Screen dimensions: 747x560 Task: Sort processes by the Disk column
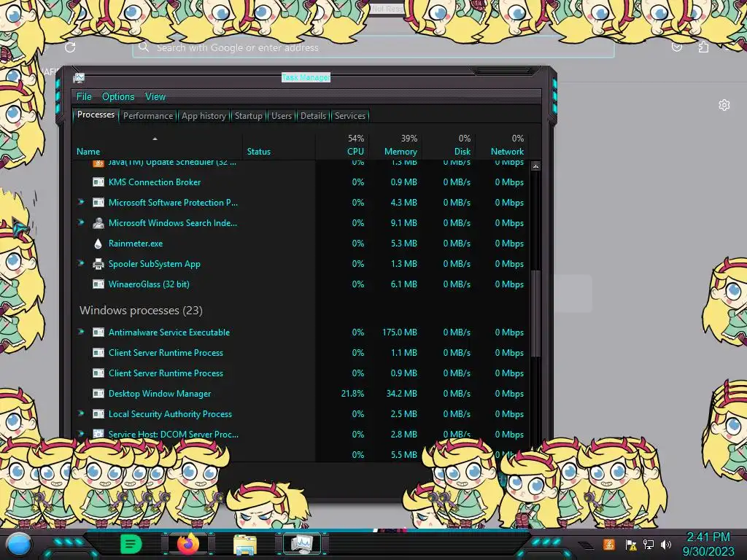click(449, 146)
